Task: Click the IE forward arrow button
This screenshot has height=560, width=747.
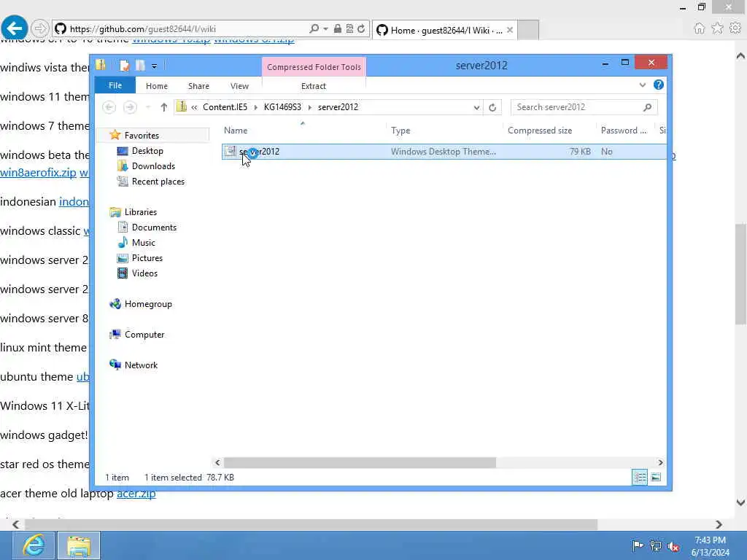Action: [40, 28]
